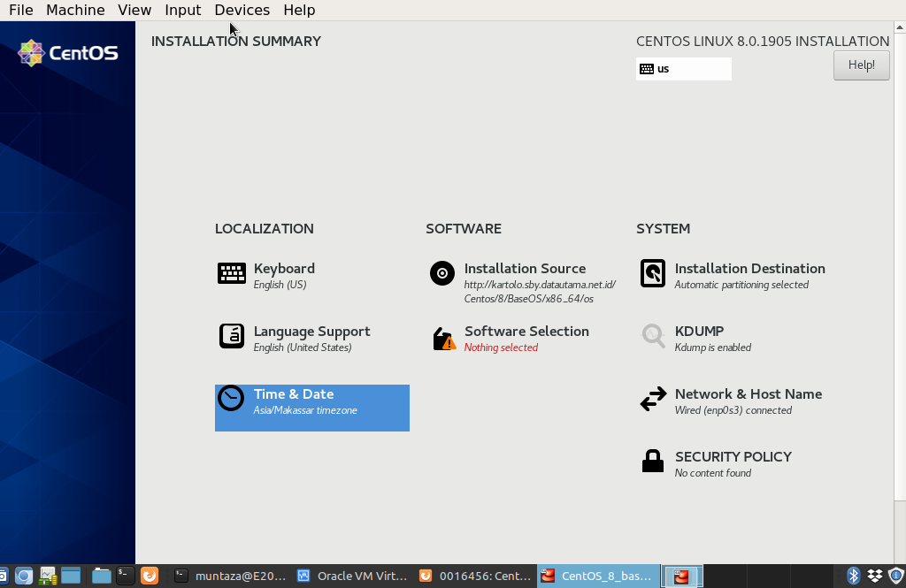906x588 pixels.
Task: Click the 'SOFTWARE' section heading
Action: coord(464,229)
